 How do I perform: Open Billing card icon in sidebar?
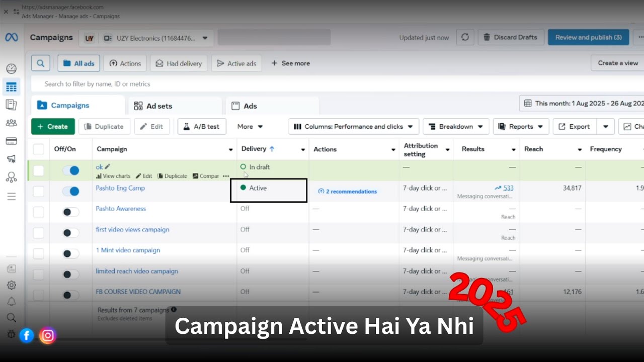coord(11,141)
